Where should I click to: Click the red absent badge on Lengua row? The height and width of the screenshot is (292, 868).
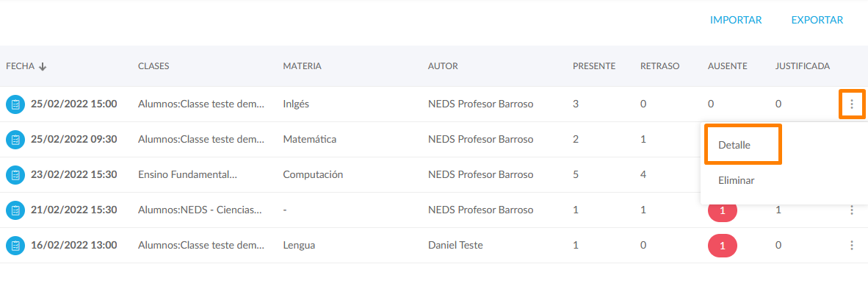pyautogui.click(x=723, y=246)
